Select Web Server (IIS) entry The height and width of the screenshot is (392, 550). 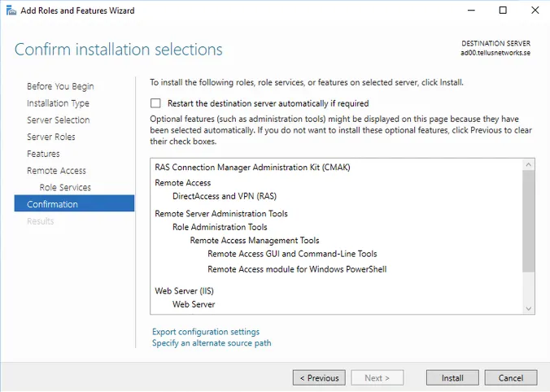click(x=184, y=290)
